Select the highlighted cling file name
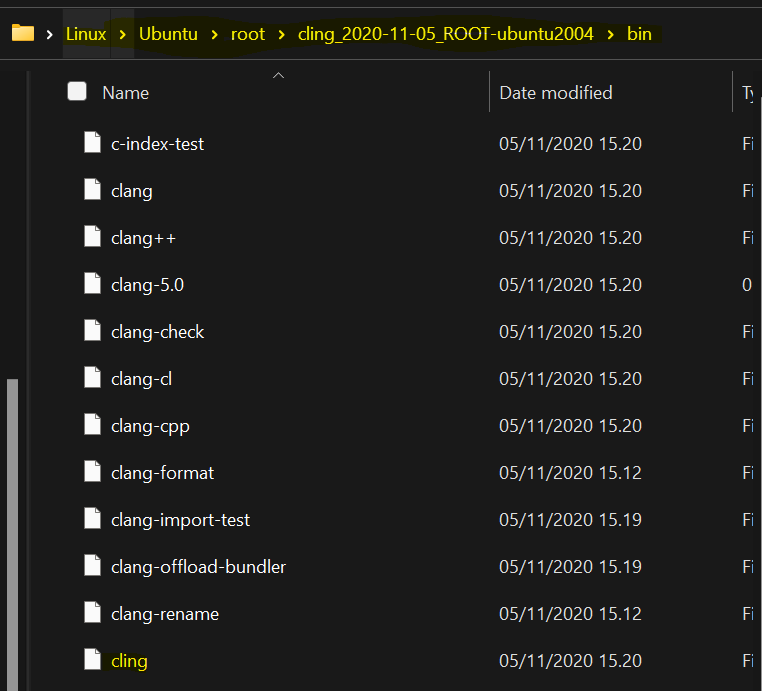The height and width of the screenshot is (691, 762). point(129,661)
